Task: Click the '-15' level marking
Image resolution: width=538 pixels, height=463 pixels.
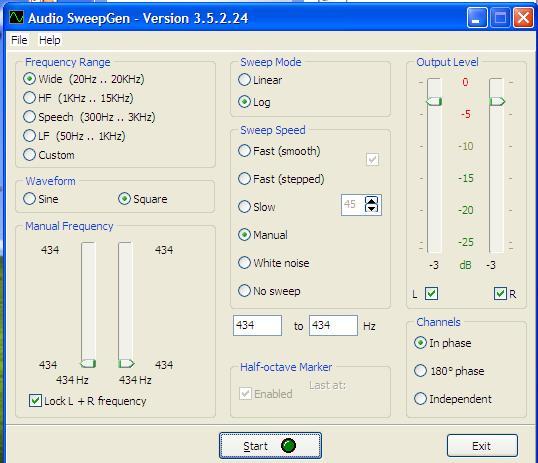Action: click(466, 178)
